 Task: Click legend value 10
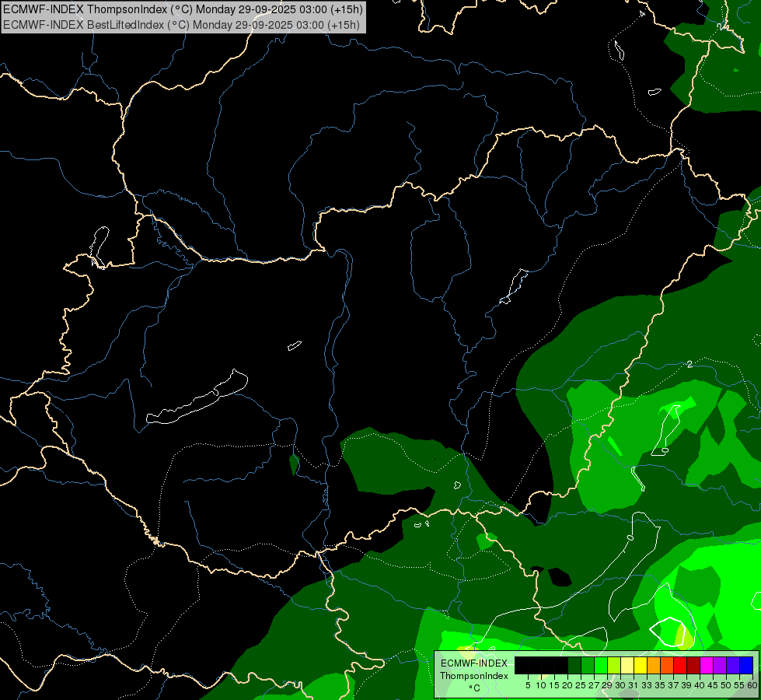pos(541,685)
